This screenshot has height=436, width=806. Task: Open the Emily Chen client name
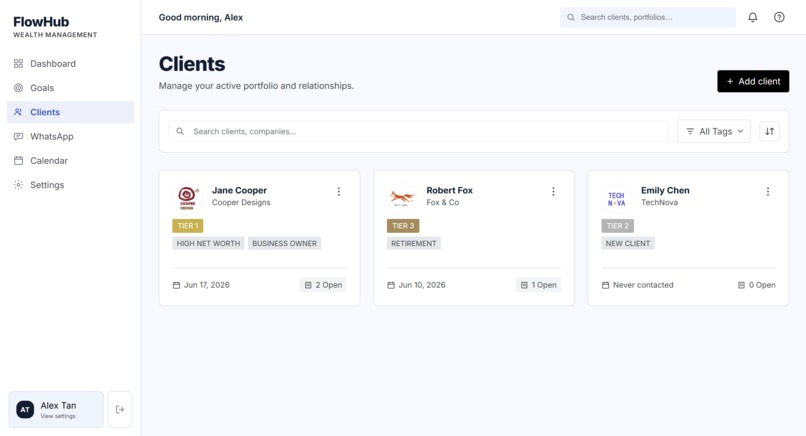[x=665, y=190]
